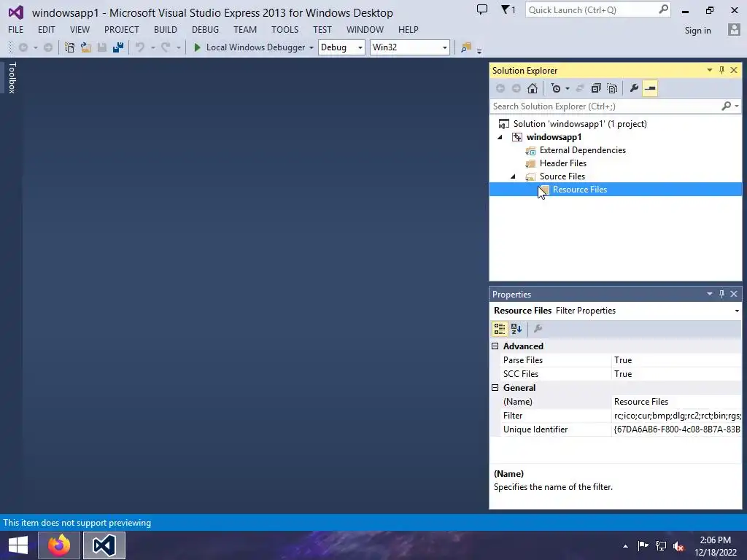The height and width of the screenshot is (560, 747).
Task: Open main toolbar overflow options
Action: point(479,50)
